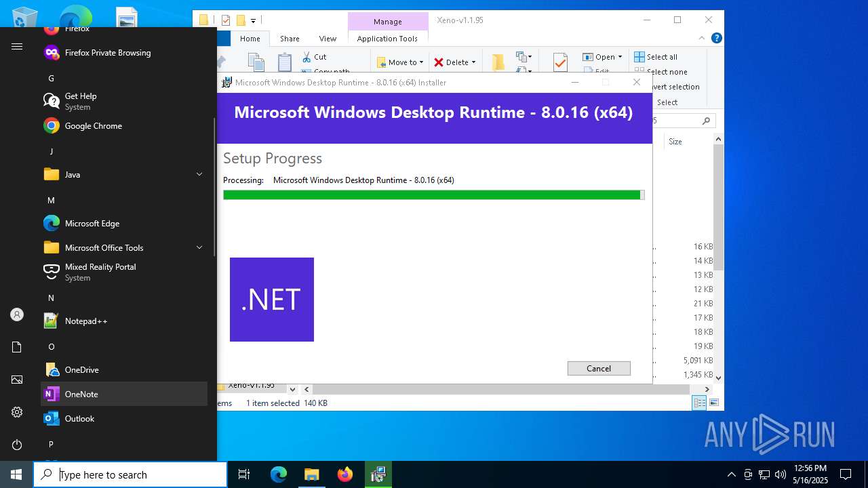Click the properties icon in Quick Access Toolbar
868x488 pixels.
pos(226,20)
